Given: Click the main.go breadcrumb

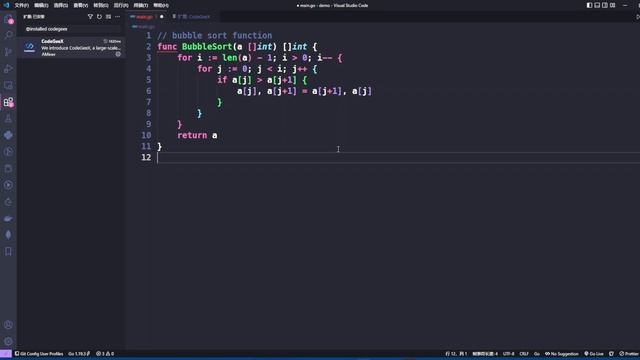Looking at the screenshot, I should pos(144,27).
